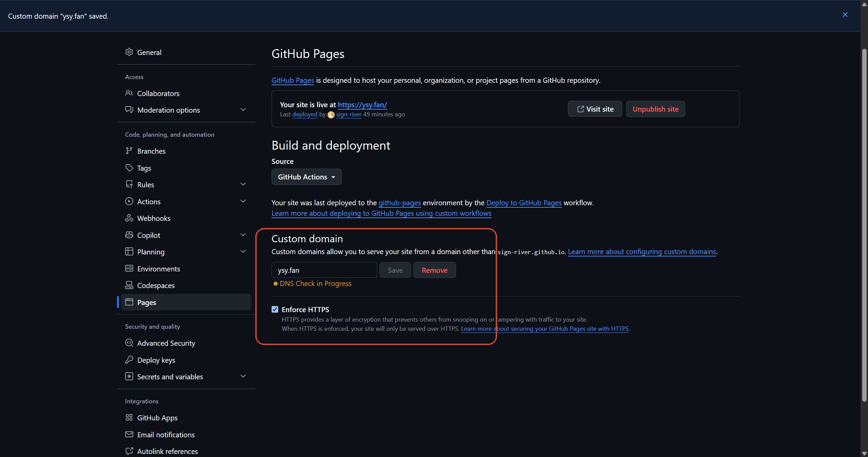This screenshot has height=457, width=868.
Task: Click the Rules icon in sidebar
Action: click(129, 184)
